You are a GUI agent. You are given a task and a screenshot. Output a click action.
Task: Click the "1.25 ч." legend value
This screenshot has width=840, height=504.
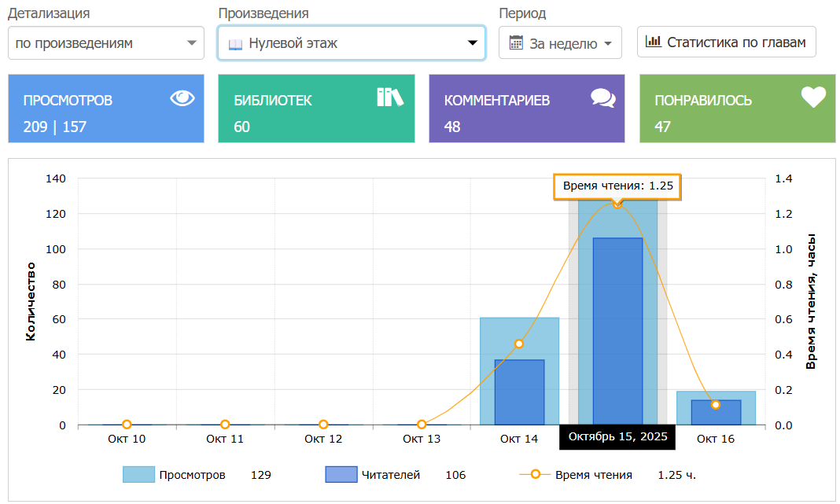[676, 475]
